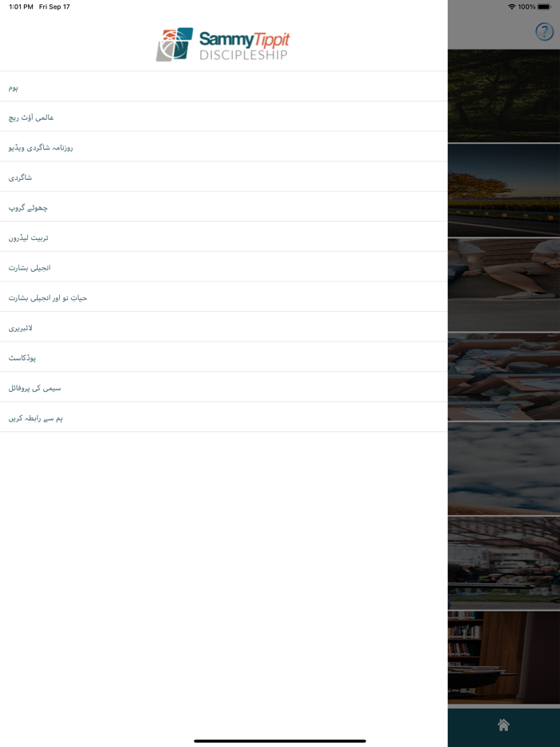Tap the help question mark icon

[544, 32]
